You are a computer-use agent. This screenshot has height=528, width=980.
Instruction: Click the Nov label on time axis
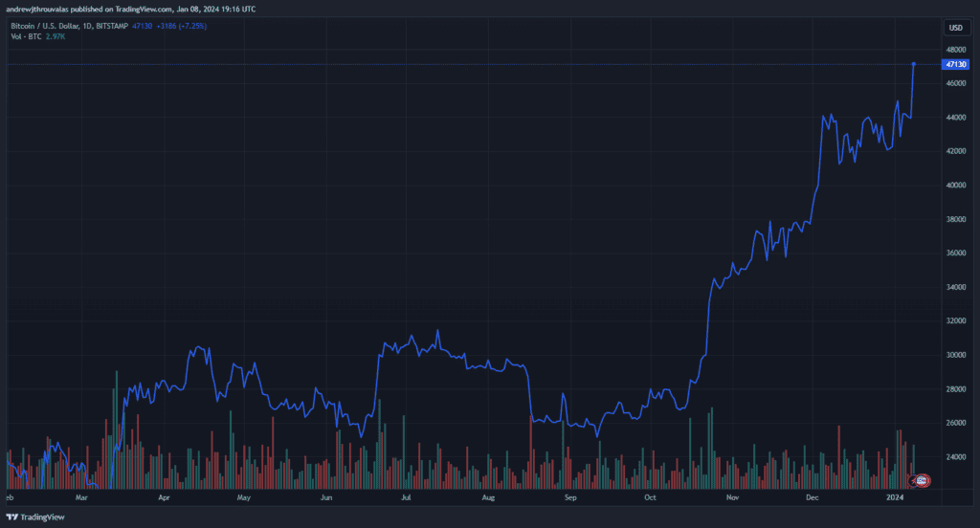coord(732,498)
